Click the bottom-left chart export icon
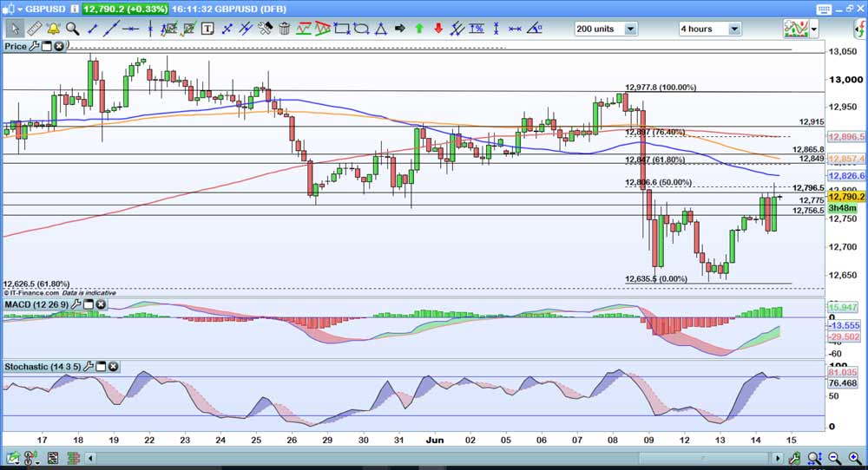Viewport: 868px width, 470px height. click(x=13, y=459)
